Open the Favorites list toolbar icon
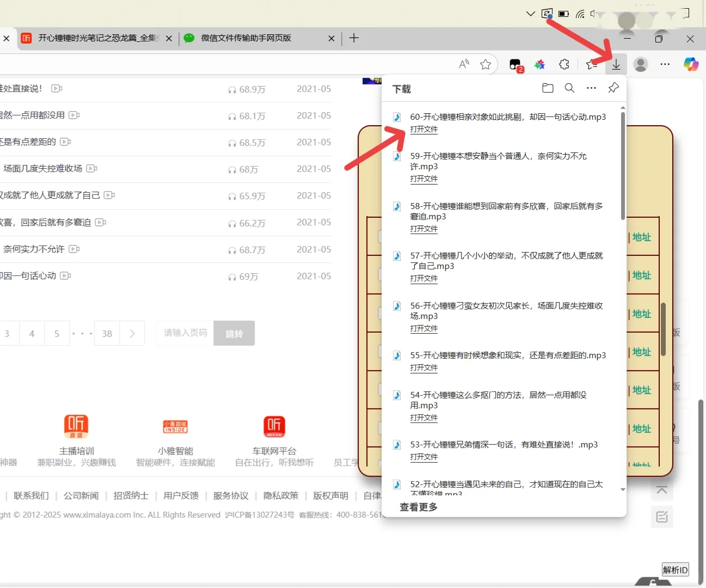 point(592,65)
